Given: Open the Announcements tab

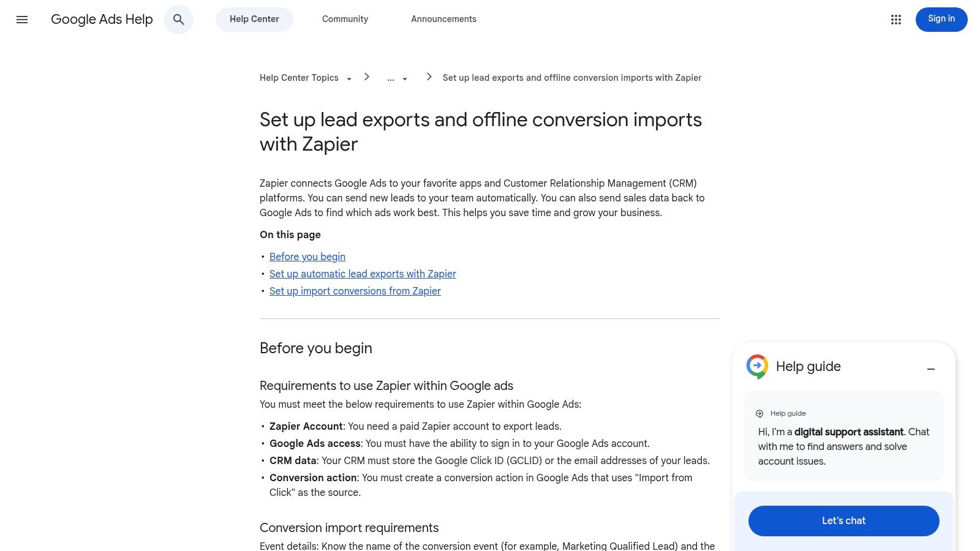Looking at the screenshot, I should 443,20.
